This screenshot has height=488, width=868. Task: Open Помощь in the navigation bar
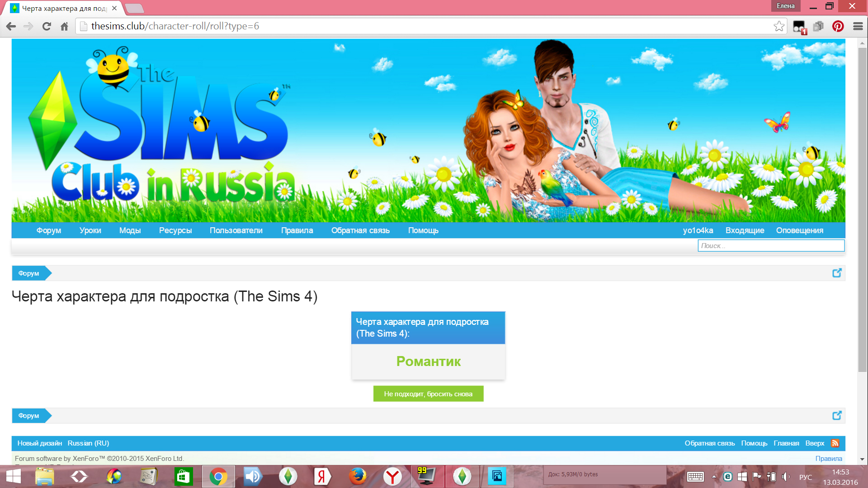[423, 230]
